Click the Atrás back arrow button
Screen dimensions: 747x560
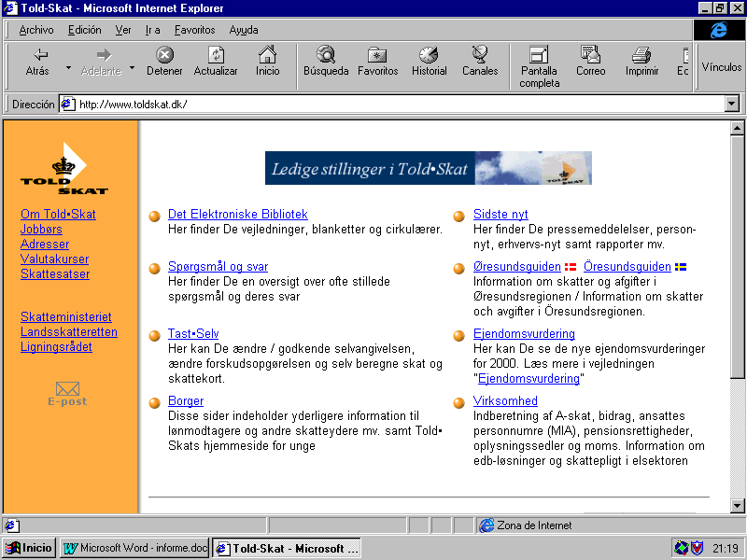pos(37,62)
